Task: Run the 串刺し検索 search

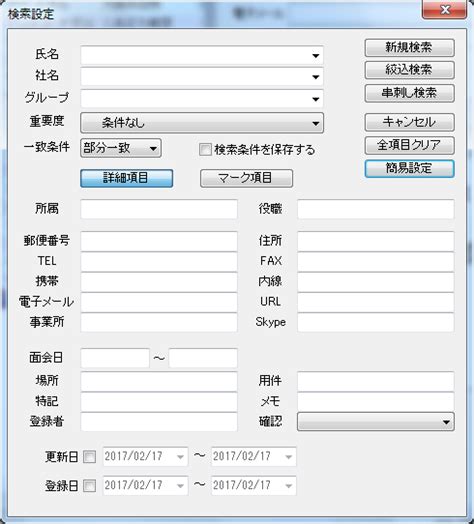Action: click(x=409, y=93)
